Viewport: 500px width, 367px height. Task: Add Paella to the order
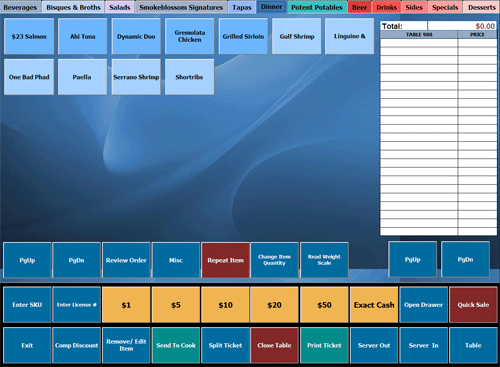click(x=82, y=77)
